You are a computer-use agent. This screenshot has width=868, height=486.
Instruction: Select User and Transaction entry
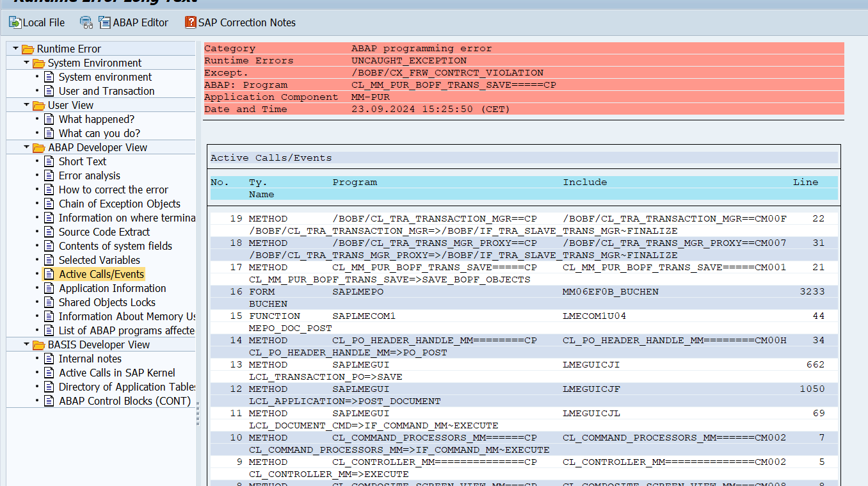point(107,92)
